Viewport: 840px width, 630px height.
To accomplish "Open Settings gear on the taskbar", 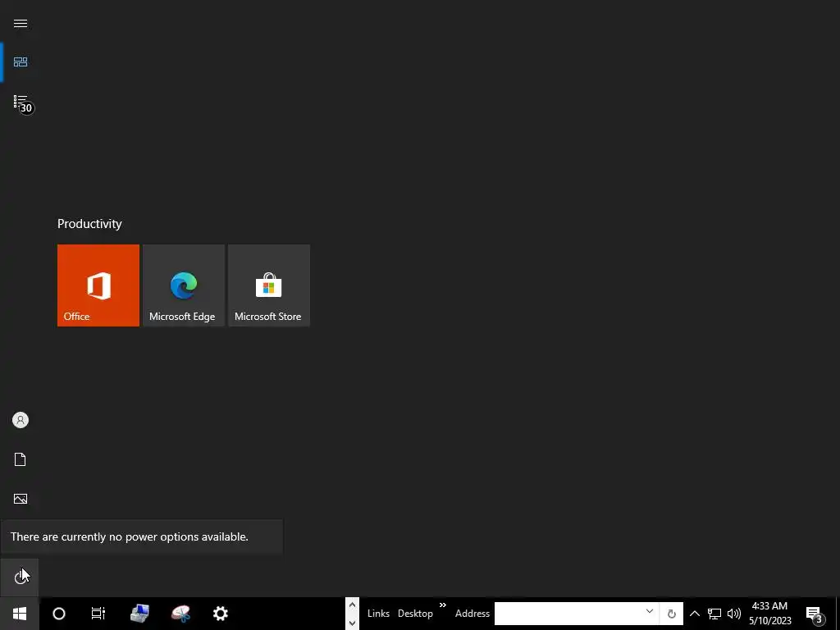I will pos(221,614).
